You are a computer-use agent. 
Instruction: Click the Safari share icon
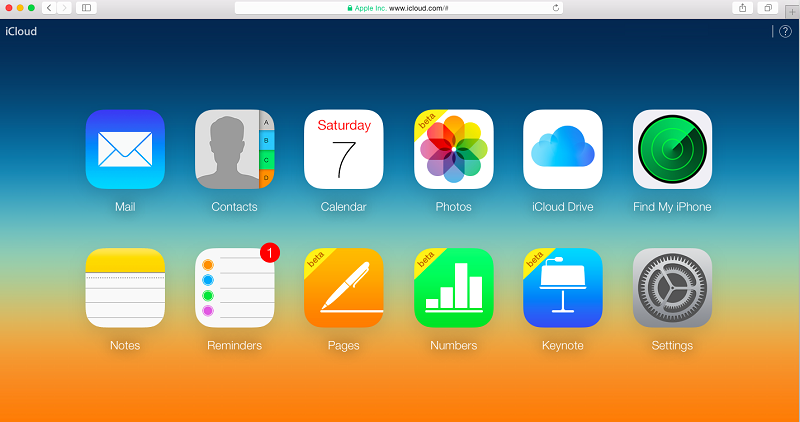click(742, 8)
